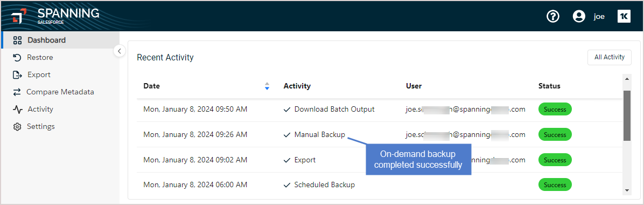The image size is (644, 205).
Task: Click the Activity column header
Action: pos(297,86)
